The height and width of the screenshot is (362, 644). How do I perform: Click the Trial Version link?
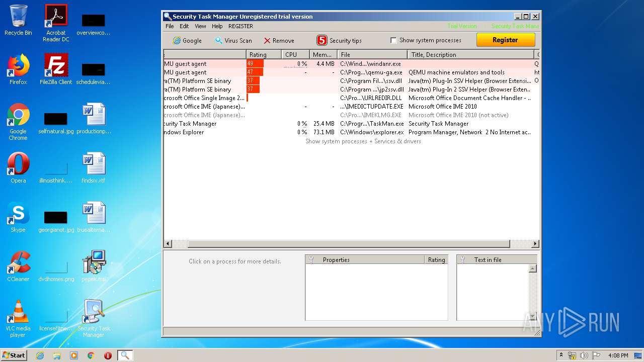click(x=462, y=26)
